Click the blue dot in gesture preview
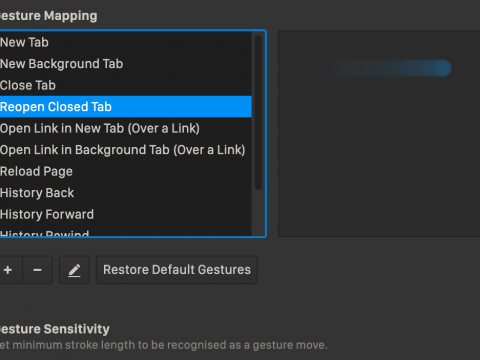The height and width of the screenshot is (360, 480). 443,68
